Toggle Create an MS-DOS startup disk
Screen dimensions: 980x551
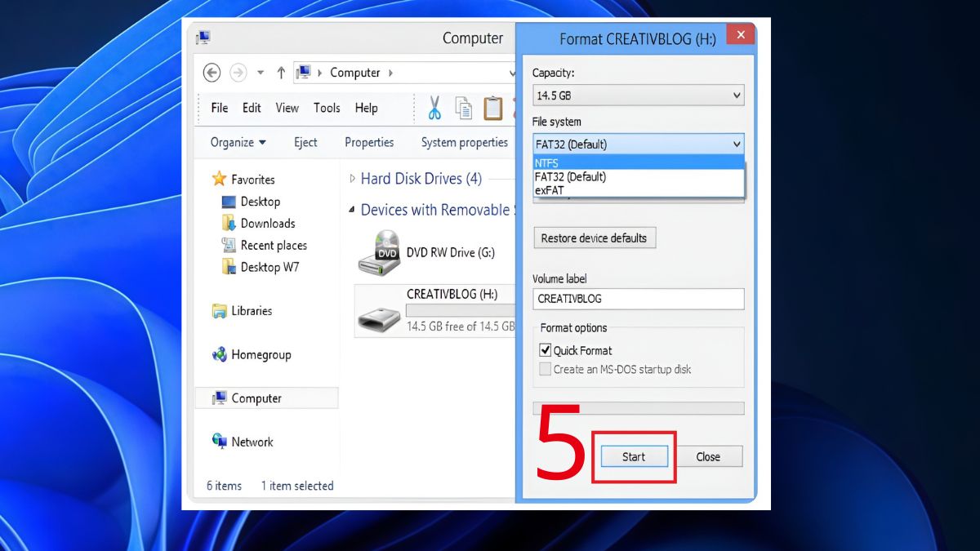(x=546, y=369)
